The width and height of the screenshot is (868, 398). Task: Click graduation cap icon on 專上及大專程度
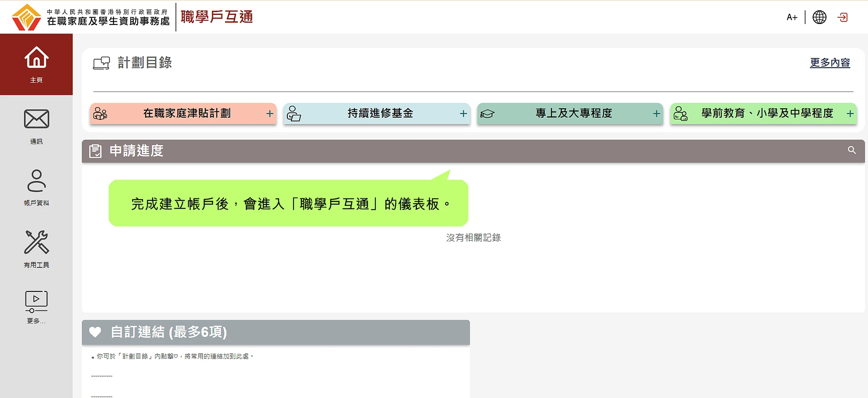487,114
